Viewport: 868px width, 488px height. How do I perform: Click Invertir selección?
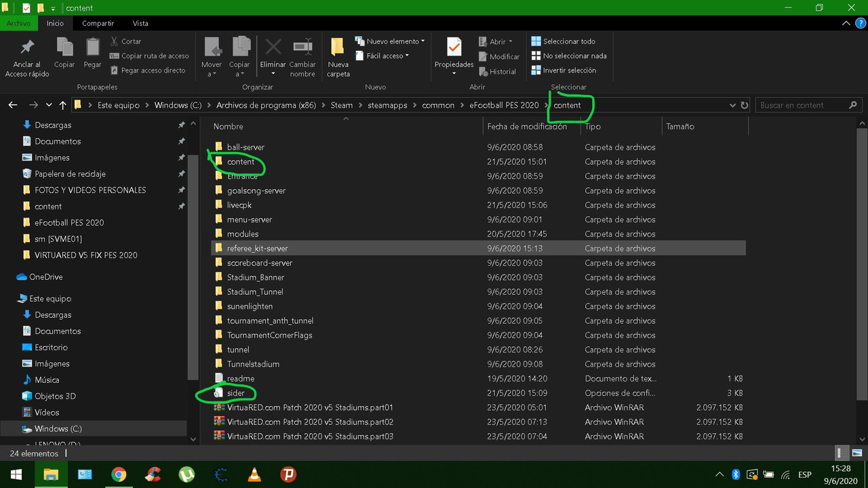pyautogui.click(x=564, y=70)
